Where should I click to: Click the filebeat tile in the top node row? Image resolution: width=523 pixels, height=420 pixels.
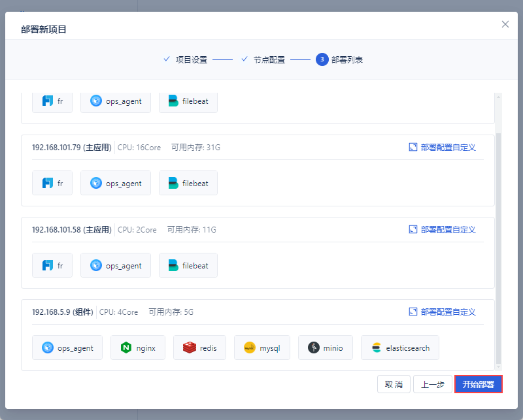pyautogui.click(x=188, y=102)
